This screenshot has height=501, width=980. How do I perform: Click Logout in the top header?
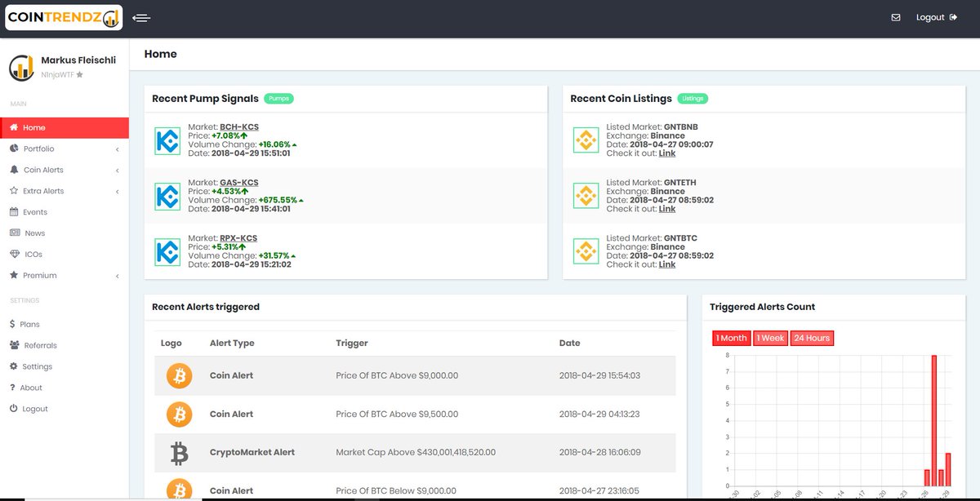point(937,17)
